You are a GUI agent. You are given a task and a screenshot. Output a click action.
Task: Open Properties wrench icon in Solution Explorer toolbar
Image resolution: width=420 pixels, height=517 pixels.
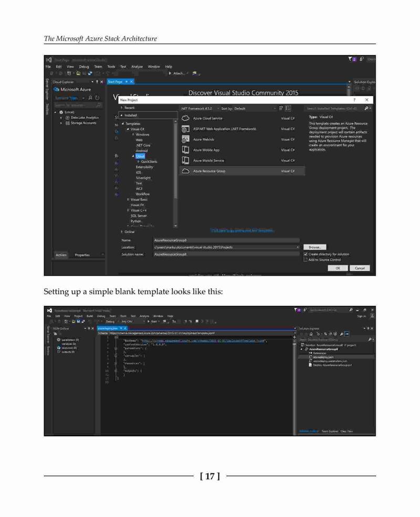pos(342,334)
